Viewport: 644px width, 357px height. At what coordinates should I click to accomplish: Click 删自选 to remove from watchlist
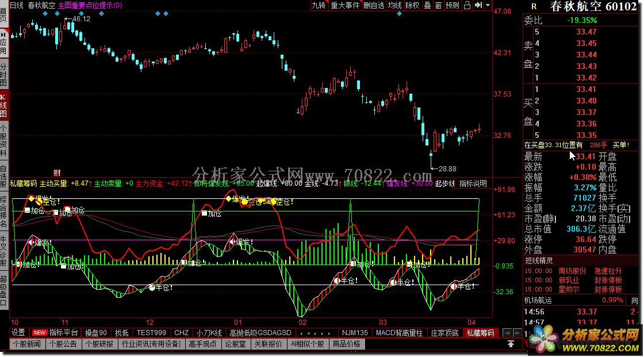pyautogui.click(x=374, y=5)
